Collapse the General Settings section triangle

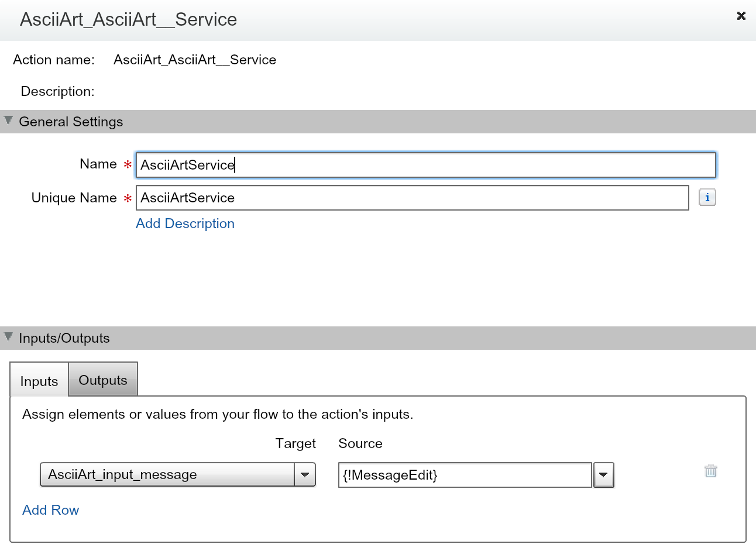coord(8,120)
